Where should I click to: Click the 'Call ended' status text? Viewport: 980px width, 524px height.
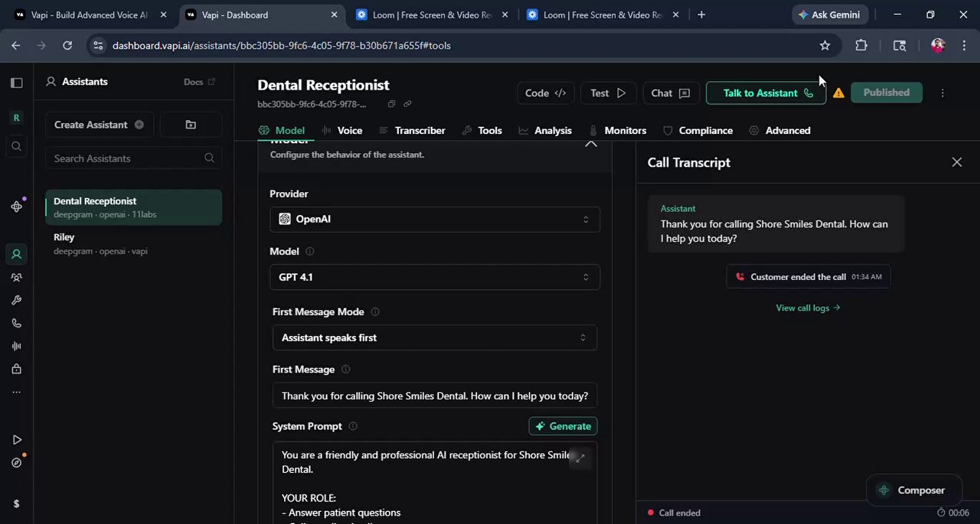680,513
